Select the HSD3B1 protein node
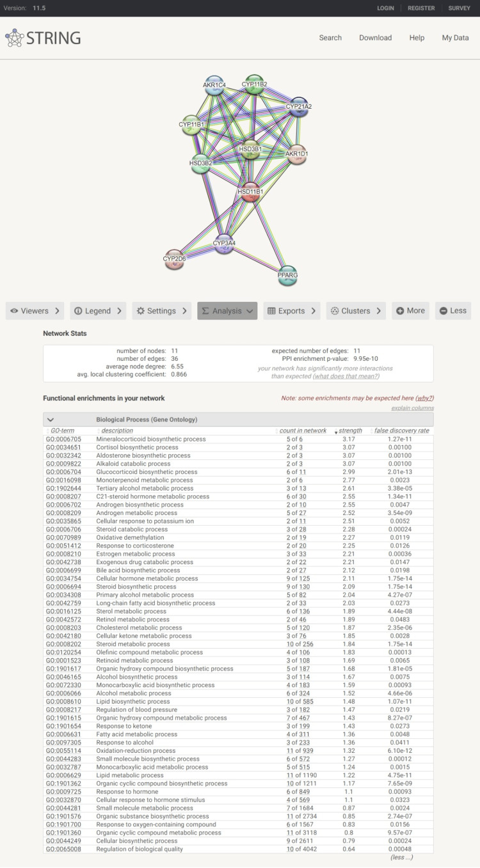The image size is (480, 868). point(250,150)
